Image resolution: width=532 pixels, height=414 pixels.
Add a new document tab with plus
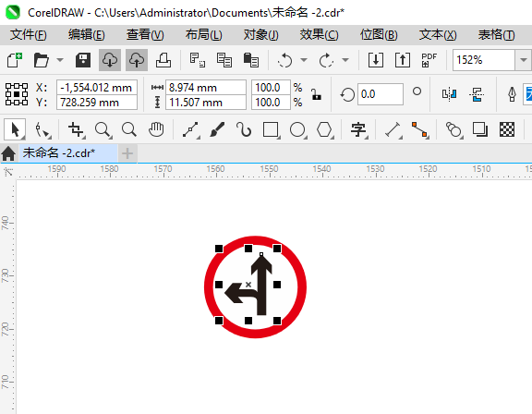coord(127,153)
